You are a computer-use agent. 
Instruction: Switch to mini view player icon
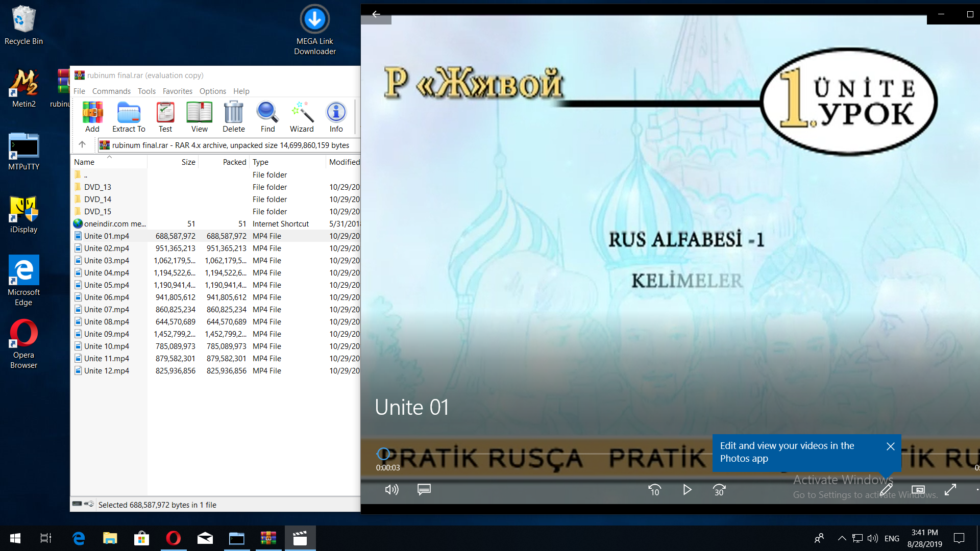pyautogui.click(x=918, y=490)
